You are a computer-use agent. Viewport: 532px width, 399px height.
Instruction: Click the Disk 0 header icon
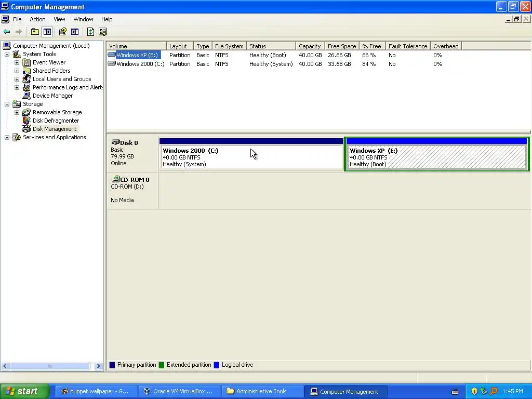[x=115, y=142]
